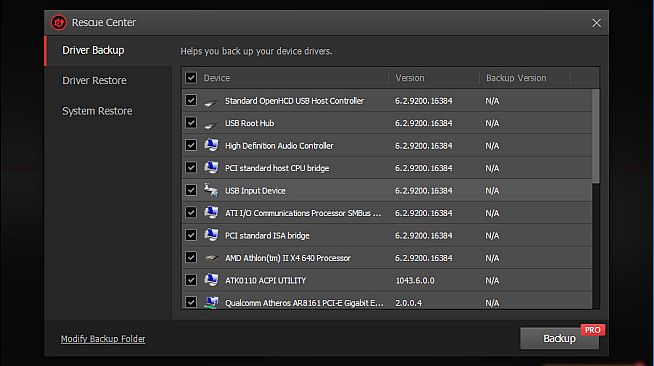Click the PRO badge on Backup button

(x=592, y=330)
